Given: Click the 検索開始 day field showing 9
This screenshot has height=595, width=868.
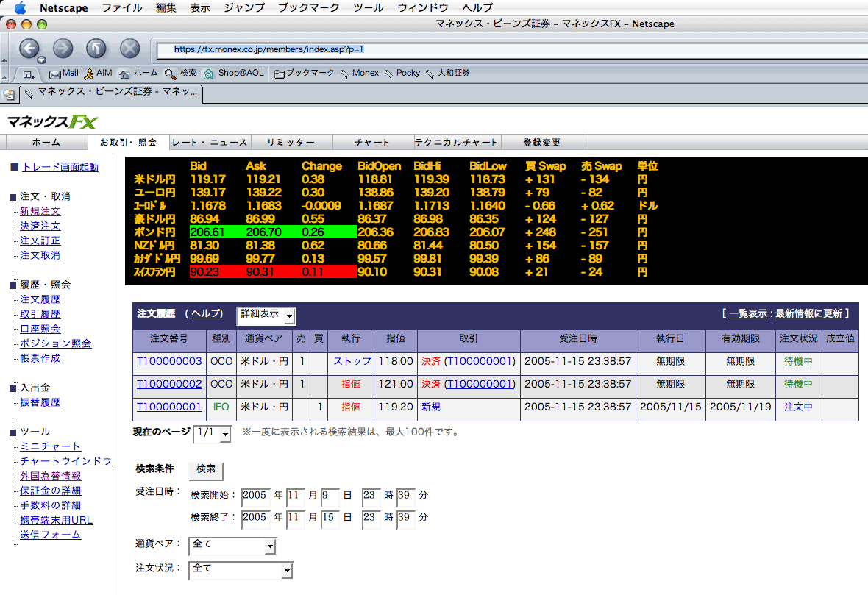Looking at the screenshot, I should (330, 497).
